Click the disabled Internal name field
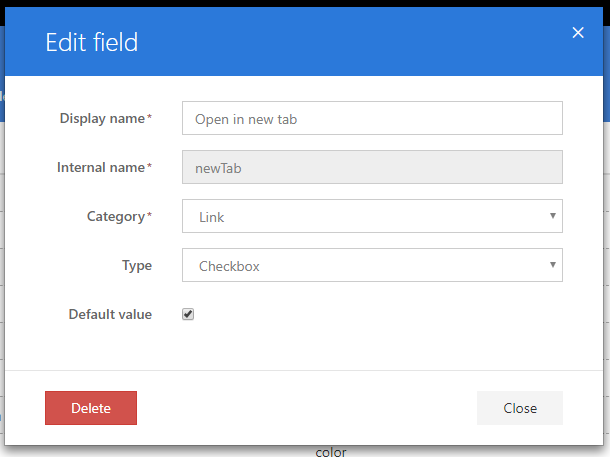Image resolution: width=610 pixels, height=457 pixels. 372,167
